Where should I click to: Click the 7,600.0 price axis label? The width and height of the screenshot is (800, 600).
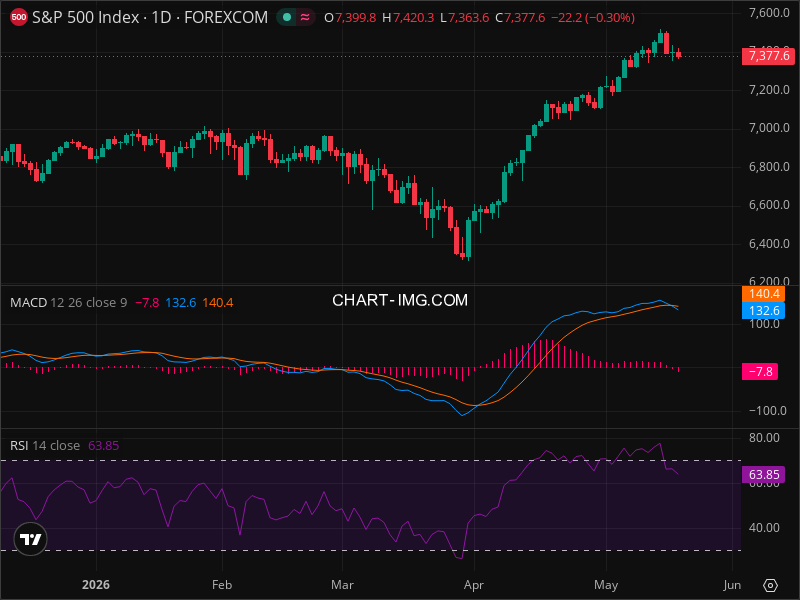click(x=769, y=13)
